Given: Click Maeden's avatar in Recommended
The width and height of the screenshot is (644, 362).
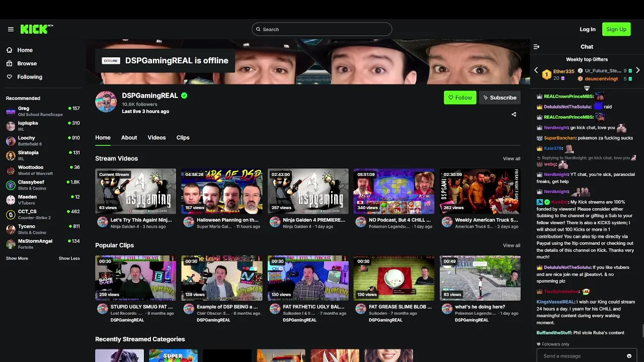Looking at the screenshot, I should click(x=11, y=200).
